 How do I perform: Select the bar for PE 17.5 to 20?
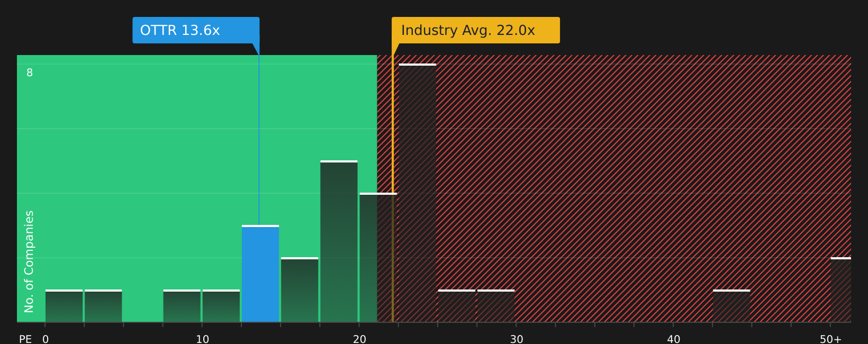(339, 241)
